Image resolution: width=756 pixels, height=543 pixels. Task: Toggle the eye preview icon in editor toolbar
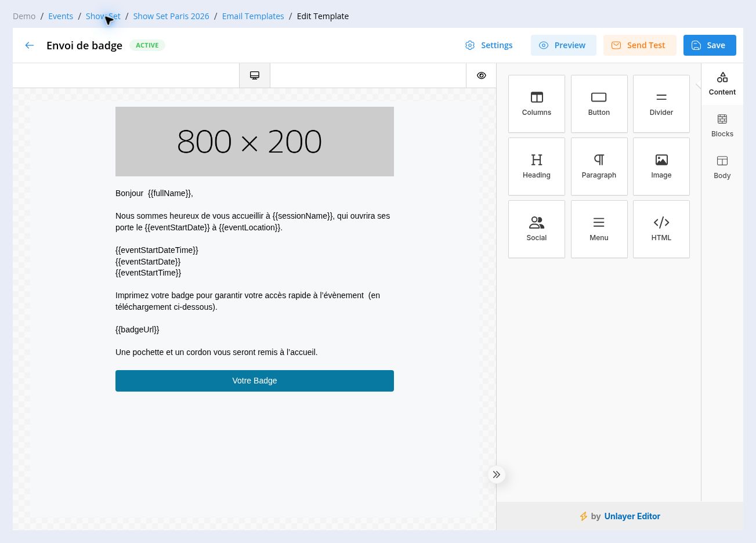click(481, 75)
